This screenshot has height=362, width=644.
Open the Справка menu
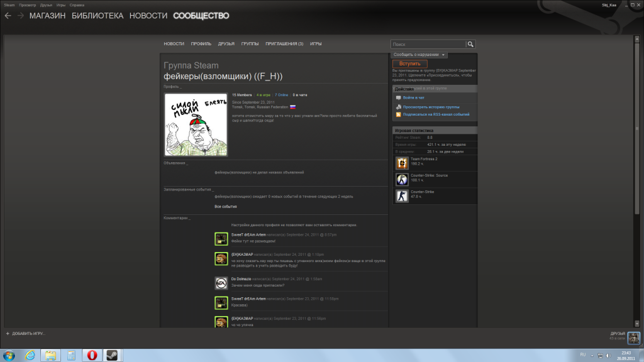tap(77, 5)
